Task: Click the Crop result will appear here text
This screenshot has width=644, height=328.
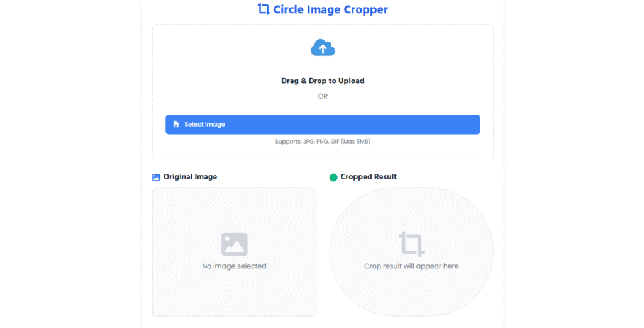Action: pos(411,266)
